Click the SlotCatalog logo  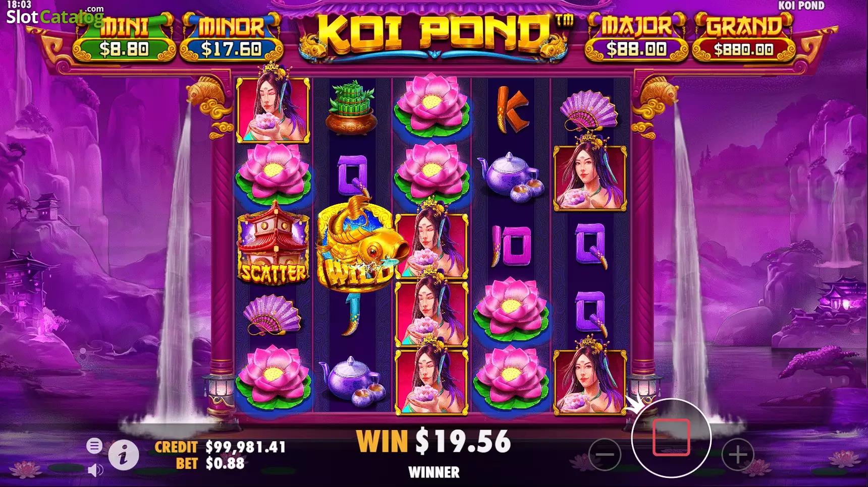[55, 16]
